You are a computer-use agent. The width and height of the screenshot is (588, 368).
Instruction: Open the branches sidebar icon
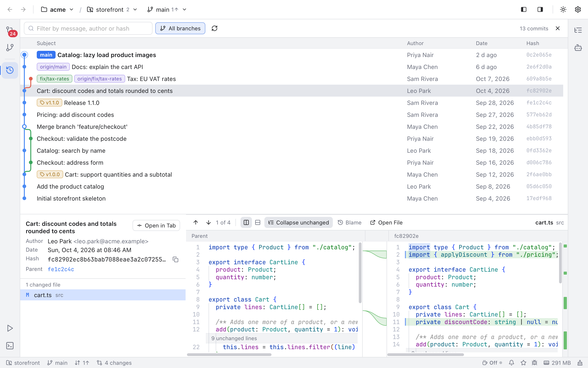10,47
